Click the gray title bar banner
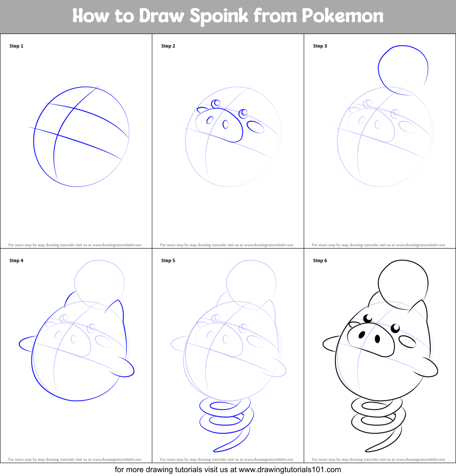The width and height of the screenshot is (456, 476). pyautogui.click(x=228, y=16)
